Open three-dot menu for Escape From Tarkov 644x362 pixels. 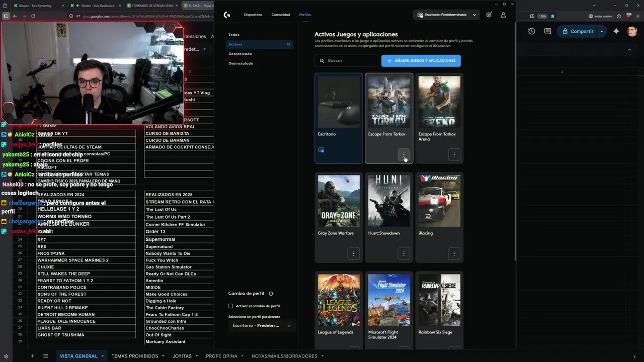404,155
